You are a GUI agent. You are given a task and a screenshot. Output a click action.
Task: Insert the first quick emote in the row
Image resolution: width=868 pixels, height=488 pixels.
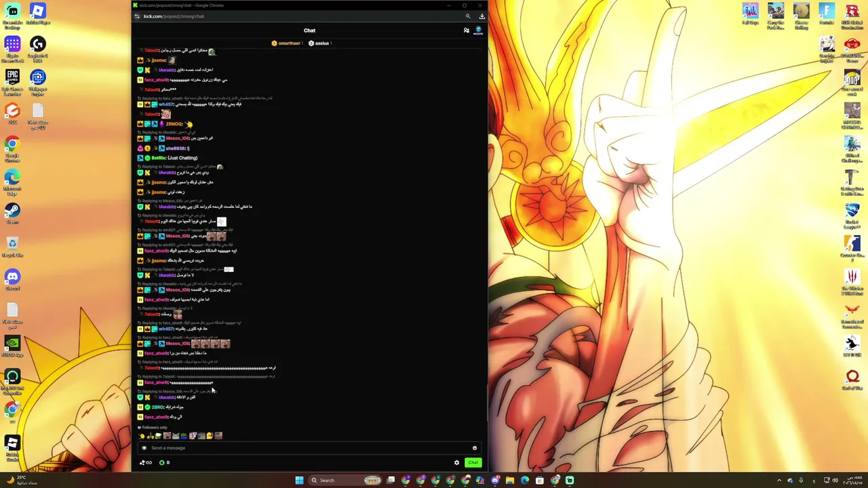coord(142,436)
